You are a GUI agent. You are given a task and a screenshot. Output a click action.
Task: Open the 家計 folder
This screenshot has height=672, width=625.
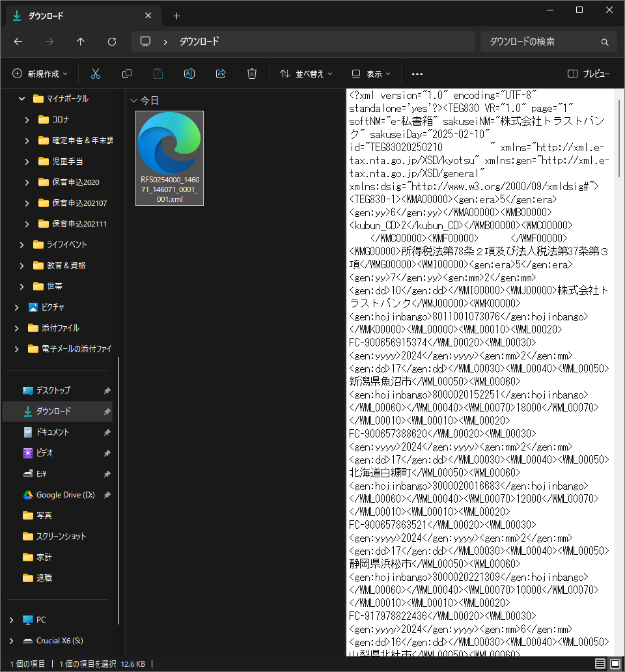[44, 557]
